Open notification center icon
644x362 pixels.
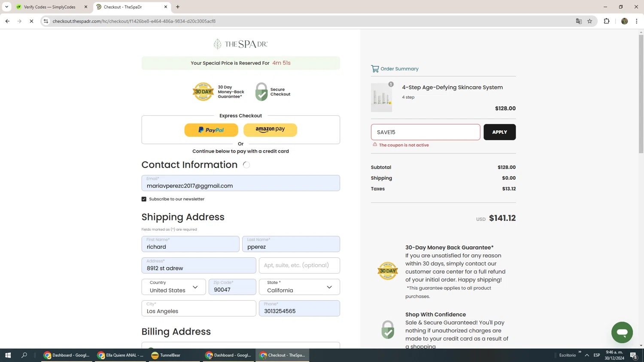pyautogui.click(x=634, y=355)
